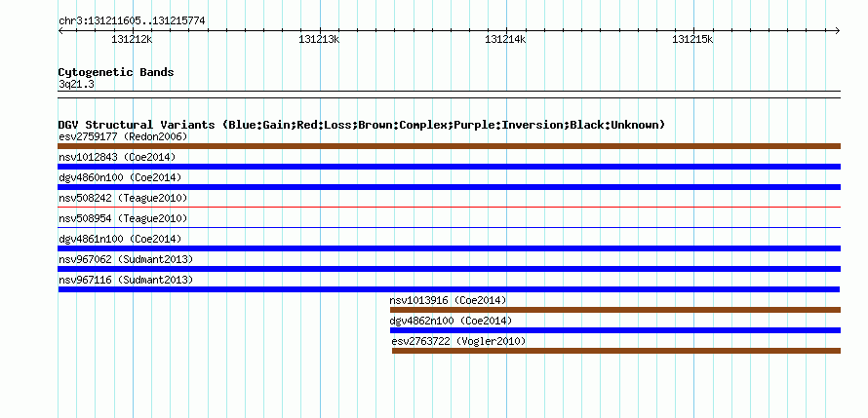Open variant label nsv1012843 (Coe2014)

coord(117,157)
